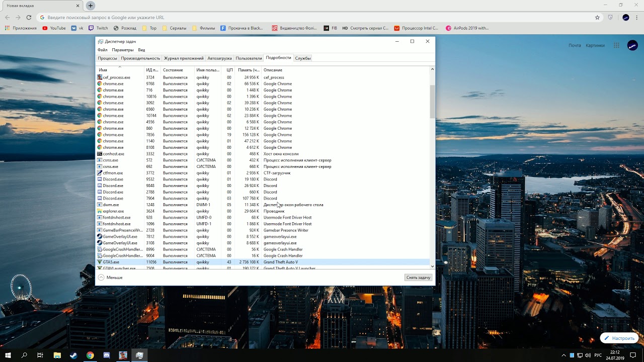The height and width of the screenshot is (362, 644).
Task: Open the Windows Start menu
Action: (x=8, y=355)
